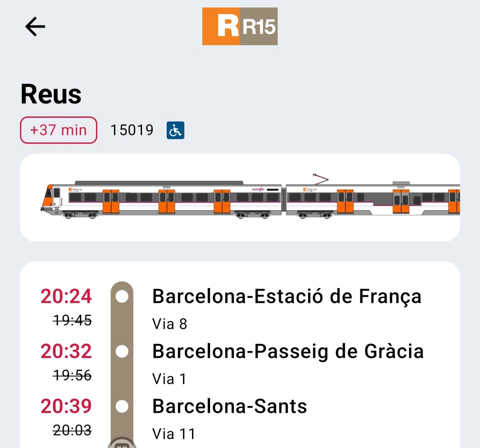
Task: Open the Reus destination heading
Action: click(51, 94)
